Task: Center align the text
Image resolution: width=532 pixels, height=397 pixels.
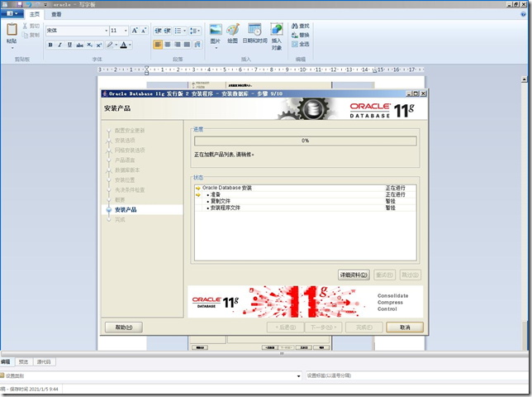Action: pos(168,45)
